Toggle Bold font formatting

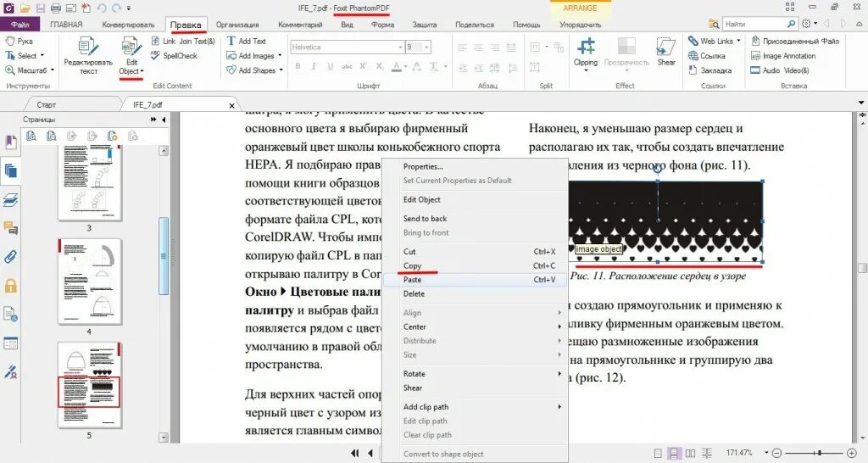click(298, 66)
